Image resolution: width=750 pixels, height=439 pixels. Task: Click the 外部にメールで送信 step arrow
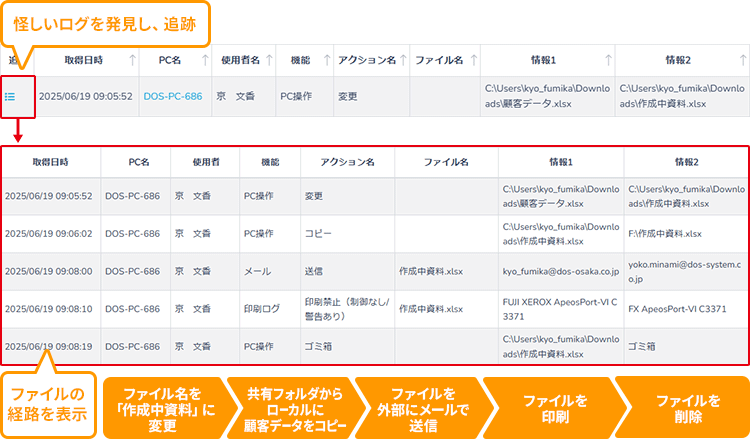click(422, 408)
